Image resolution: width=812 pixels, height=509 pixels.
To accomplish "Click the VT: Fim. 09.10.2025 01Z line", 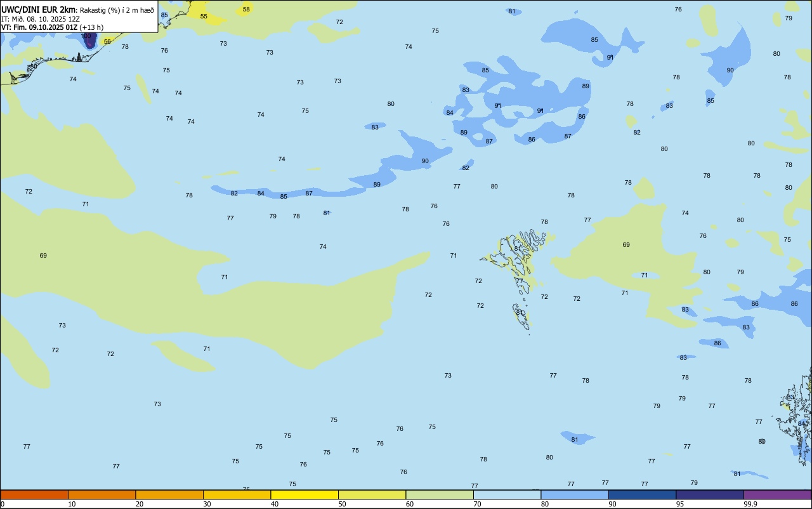I will coord(39,27).
